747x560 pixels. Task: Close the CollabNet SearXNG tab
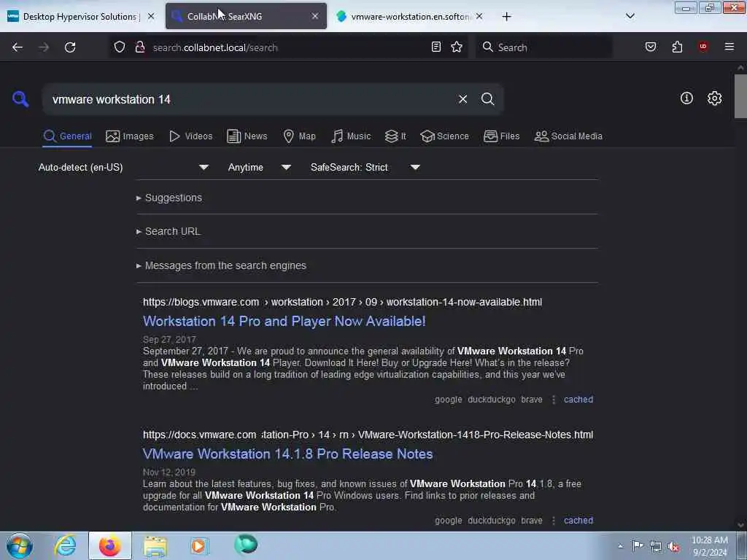(315, 16)
